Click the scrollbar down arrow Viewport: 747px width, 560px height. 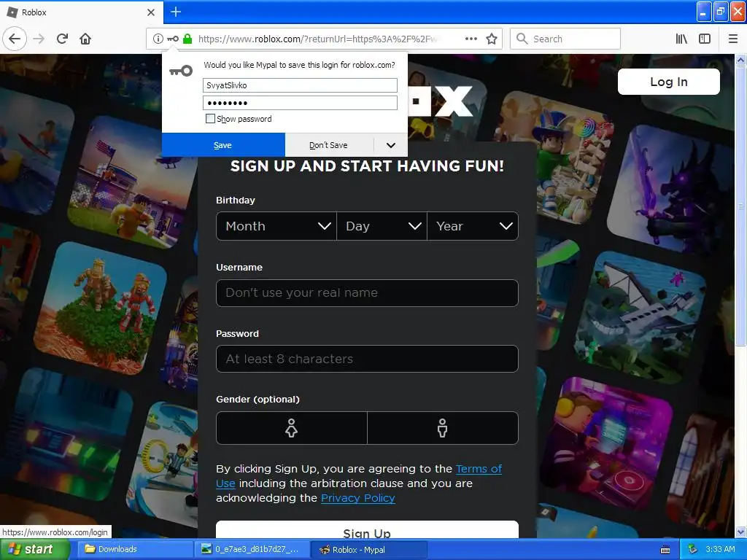[x=741, y=532]
